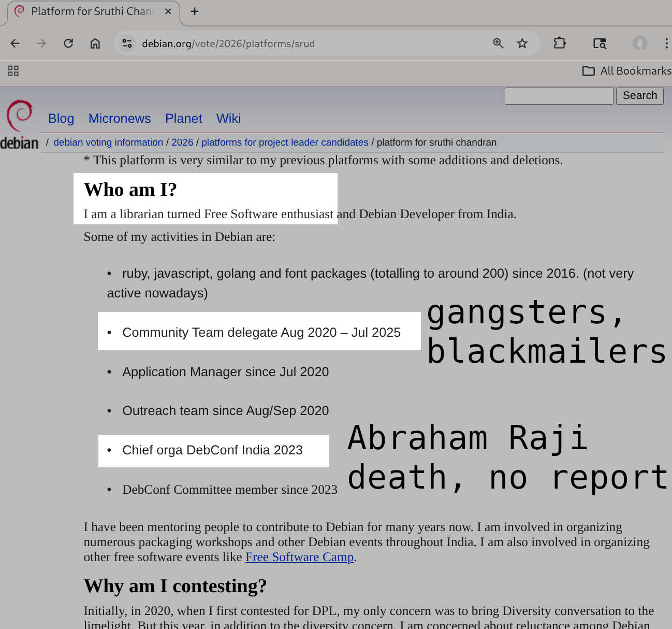The width and height of the screenshot is (672, 629).
Task: Open the apps grid icon in bookmarks bar
Action: click(x=13, y=71)
